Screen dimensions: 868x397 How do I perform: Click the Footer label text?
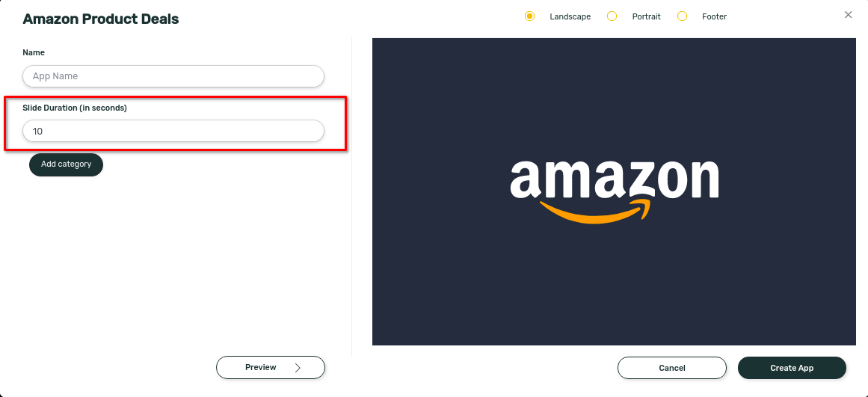(714, 16)
